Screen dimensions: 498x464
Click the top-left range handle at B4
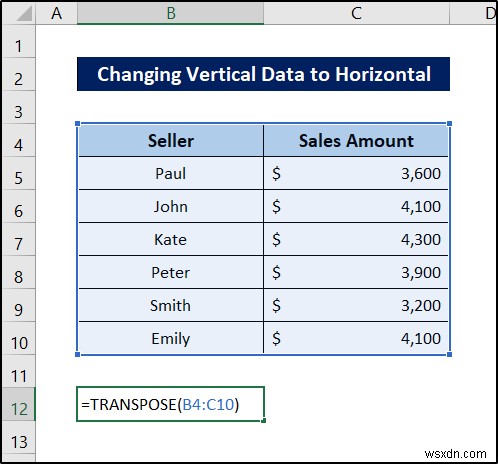78,124
